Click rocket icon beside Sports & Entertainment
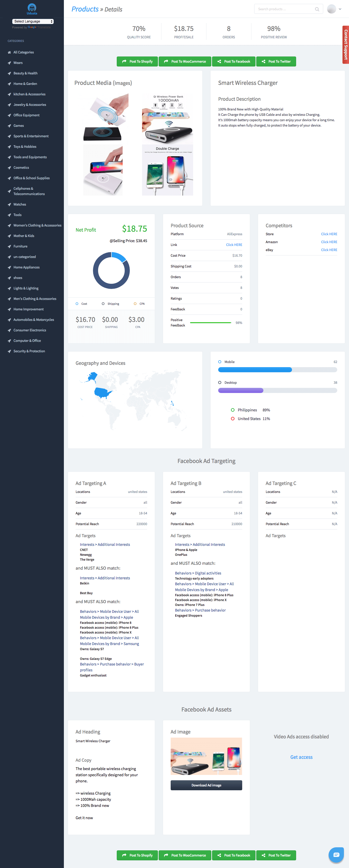This screenshot has height=868, width=349. pyautogui.click(x=9, y=136)
